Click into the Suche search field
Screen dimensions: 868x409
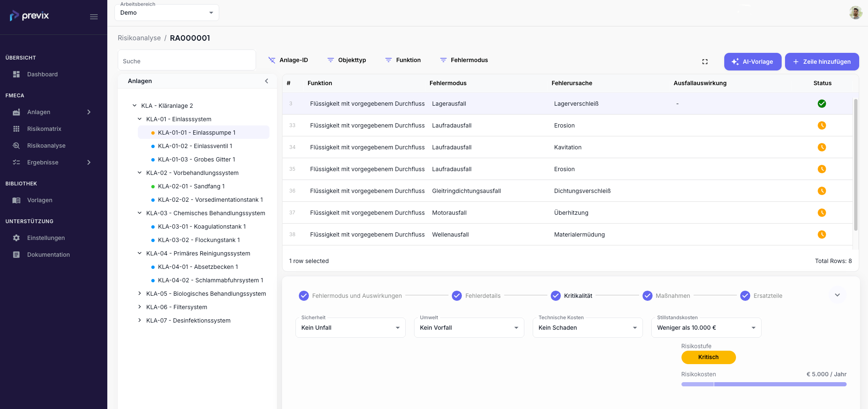pyautogui.click(x=187, y=61)
